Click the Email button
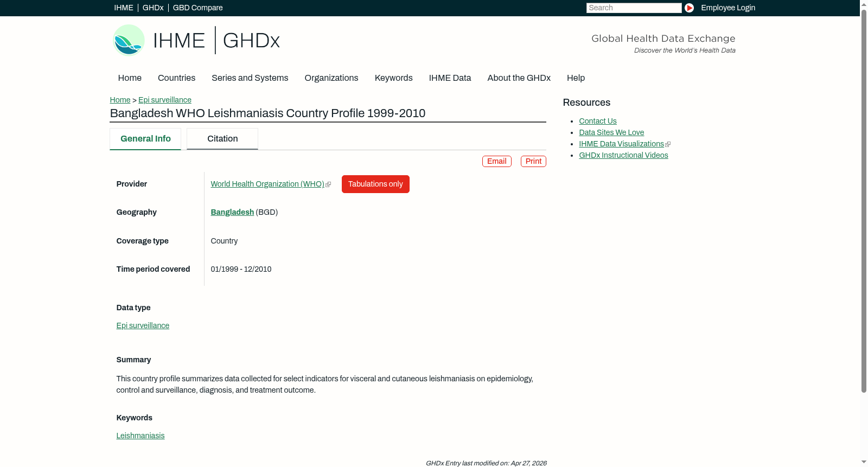This screenshot has height=467, width=868. pos(497,161)
